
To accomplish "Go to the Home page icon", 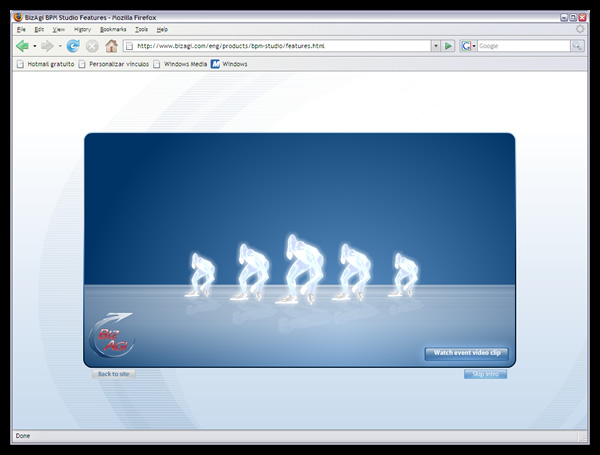I will [111, 46].
